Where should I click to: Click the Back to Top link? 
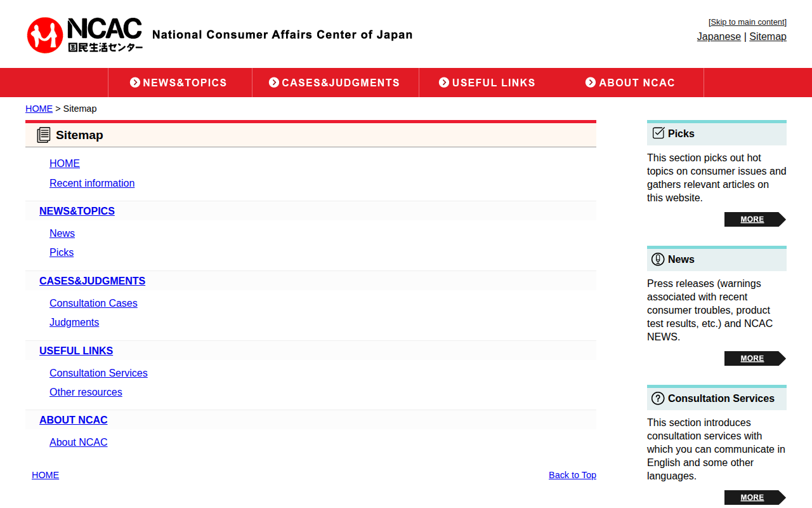tap(572, 475)
